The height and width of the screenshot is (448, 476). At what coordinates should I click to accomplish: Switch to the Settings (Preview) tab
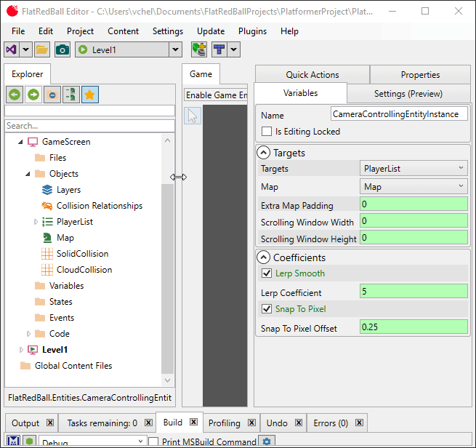(x=408, y=93)
